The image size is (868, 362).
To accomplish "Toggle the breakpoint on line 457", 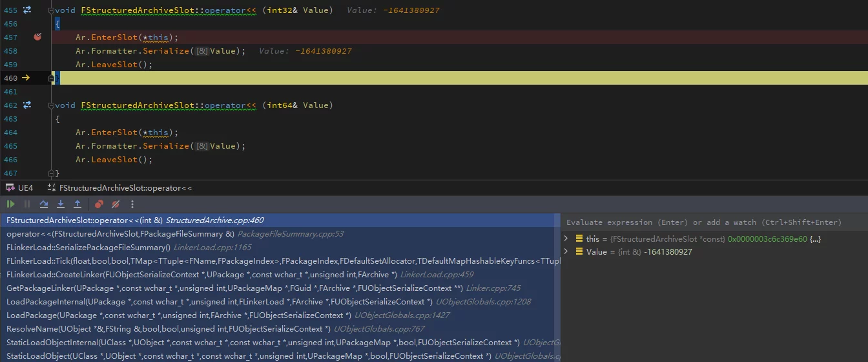I will 37,37.
